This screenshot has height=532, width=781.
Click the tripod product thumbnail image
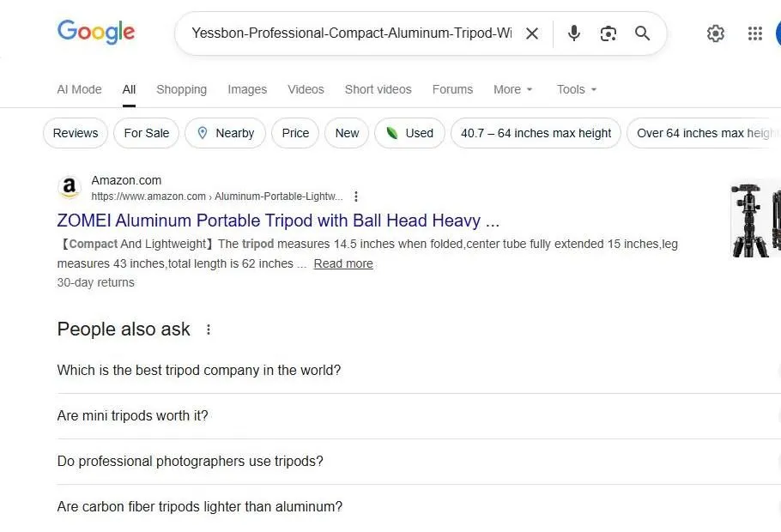click(x=754, y=220)
